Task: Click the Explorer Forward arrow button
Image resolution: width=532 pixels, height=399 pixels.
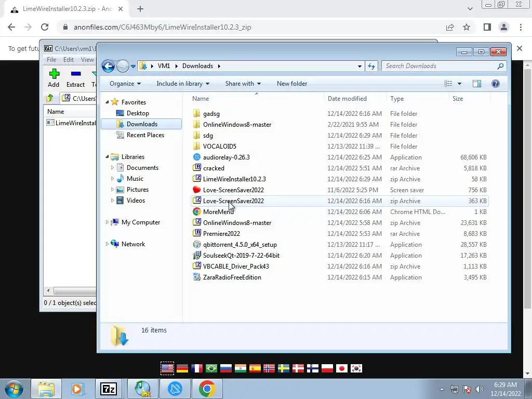Action: [x=123, y=66]
